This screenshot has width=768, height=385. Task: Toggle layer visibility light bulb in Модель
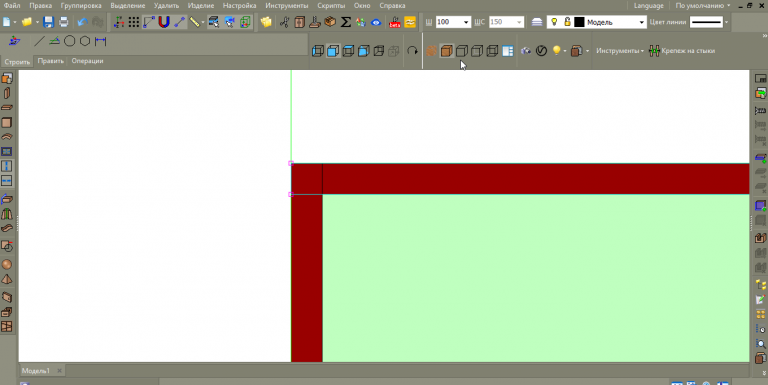(x=554, y=22)
